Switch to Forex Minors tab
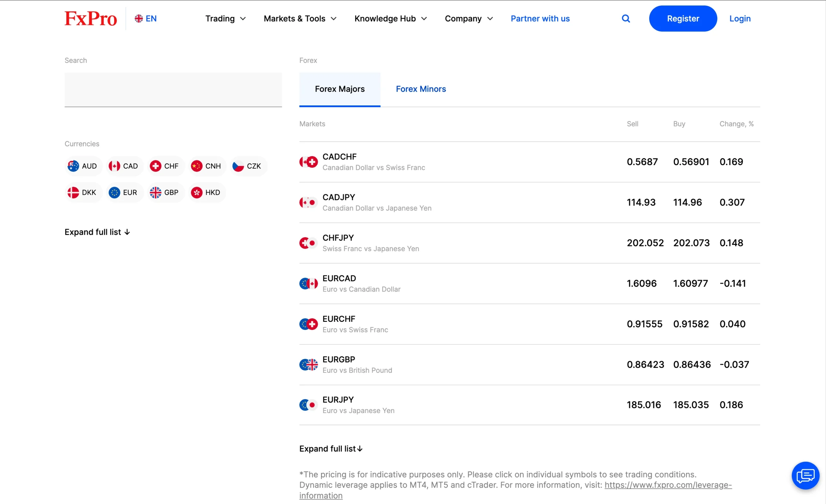Screen dimensions: 826x504 421,89
